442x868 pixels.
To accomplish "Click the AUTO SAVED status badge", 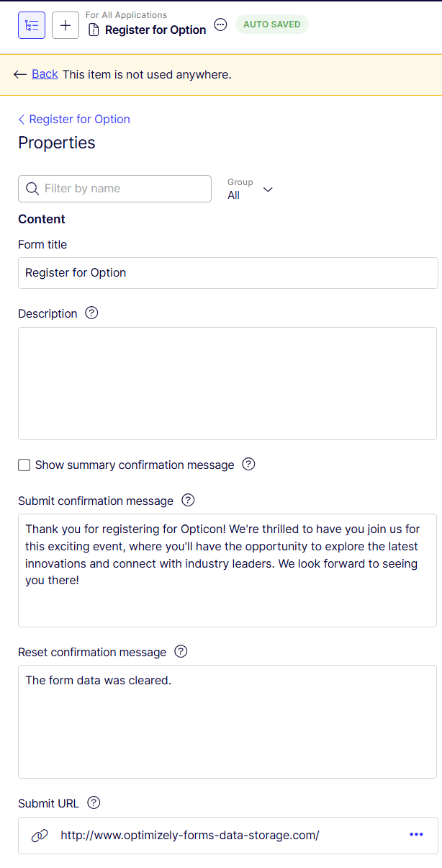I will point(272,24).
